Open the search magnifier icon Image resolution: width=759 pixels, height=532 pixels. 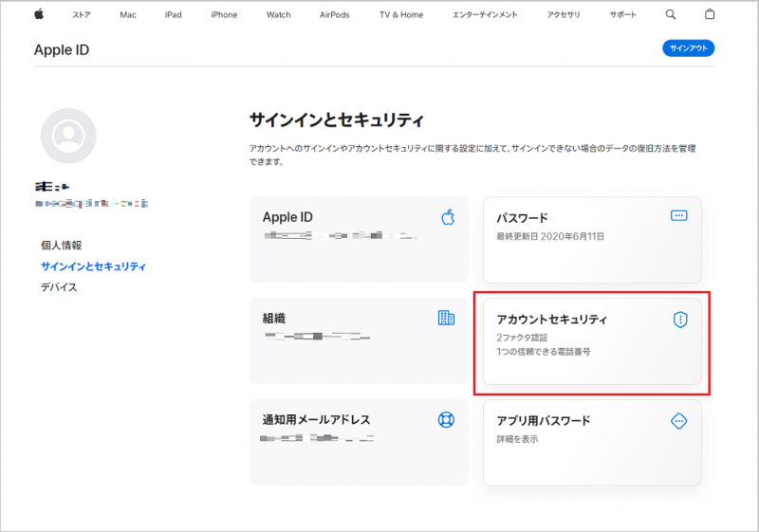coord(671,14)
